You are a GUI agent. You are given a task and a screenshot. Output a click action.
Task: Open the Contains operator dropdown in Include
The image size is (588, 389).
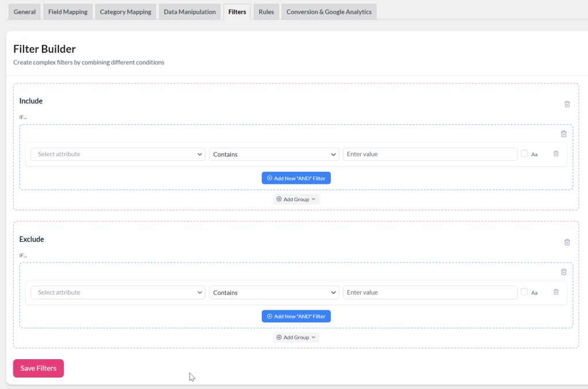pos(274,154)
